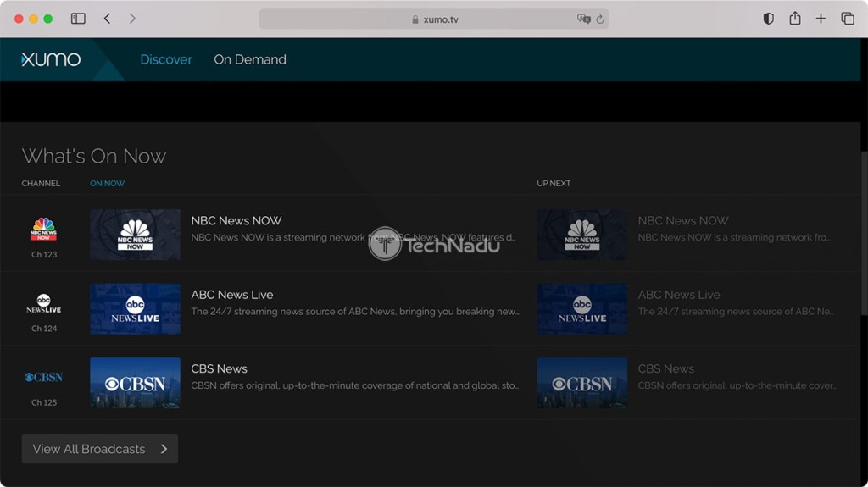Open NBC News NOW thumbnail under On Now
Image resolution: width=868 pixels, height=487 pixels.
pos(135,235)
